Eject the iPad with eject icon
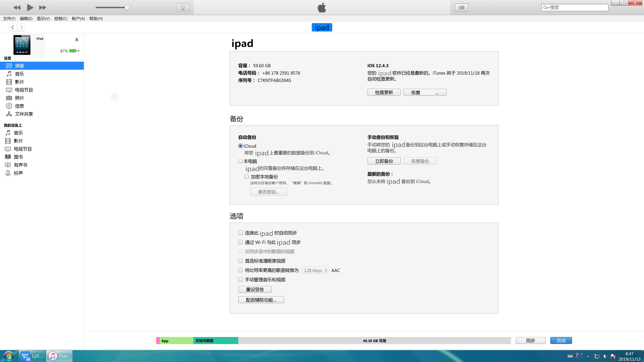644x362 pixels. pos(77,39)
